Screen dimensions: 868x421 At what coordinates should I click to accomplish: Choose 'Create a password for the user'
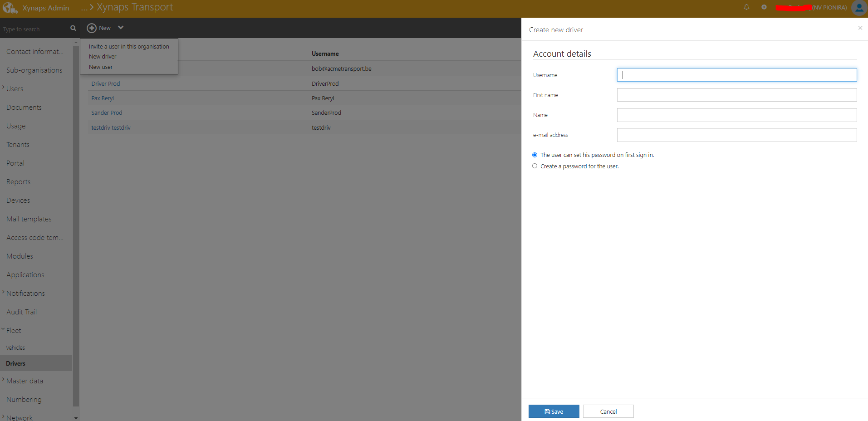pos(534,166)
